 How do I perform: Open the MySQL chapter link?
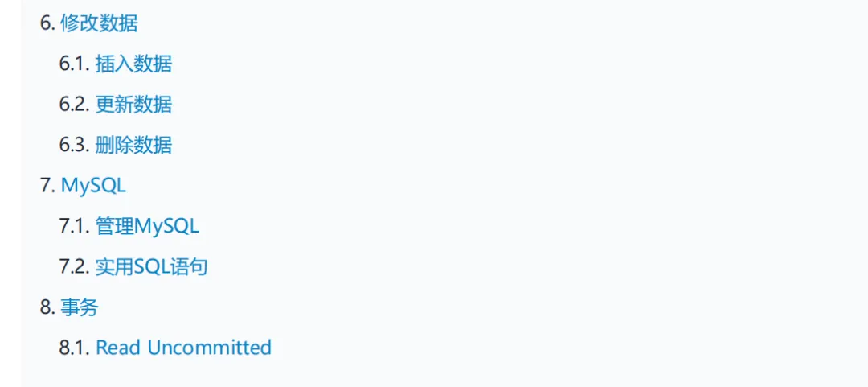pyautogui.click(x=93, y=185)
